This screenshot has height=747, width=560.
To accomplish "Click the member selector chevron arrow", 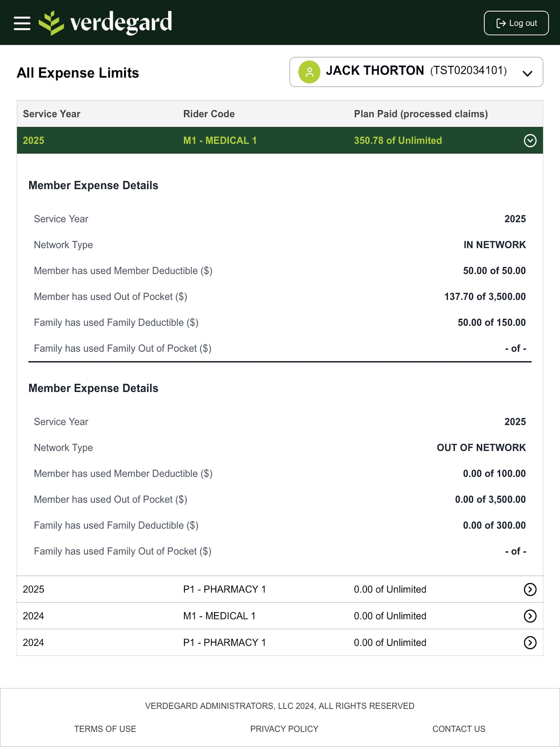I will [527, 73].
